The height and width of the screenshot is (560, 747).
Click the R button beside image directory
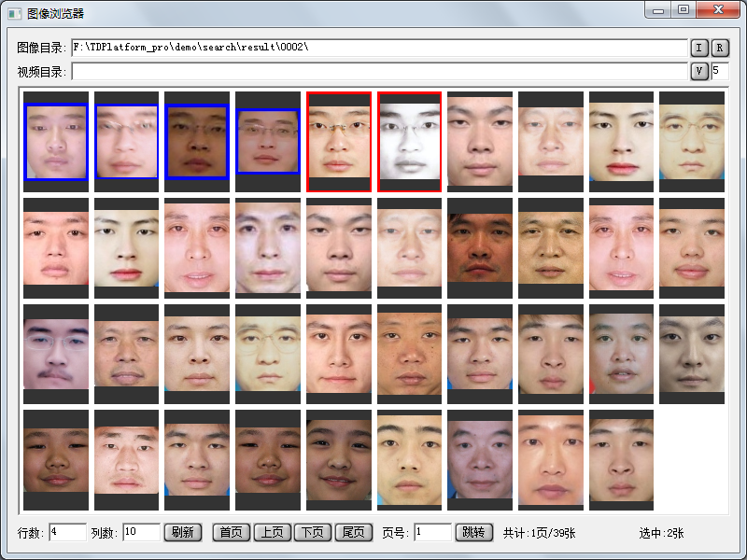(720, 48)
